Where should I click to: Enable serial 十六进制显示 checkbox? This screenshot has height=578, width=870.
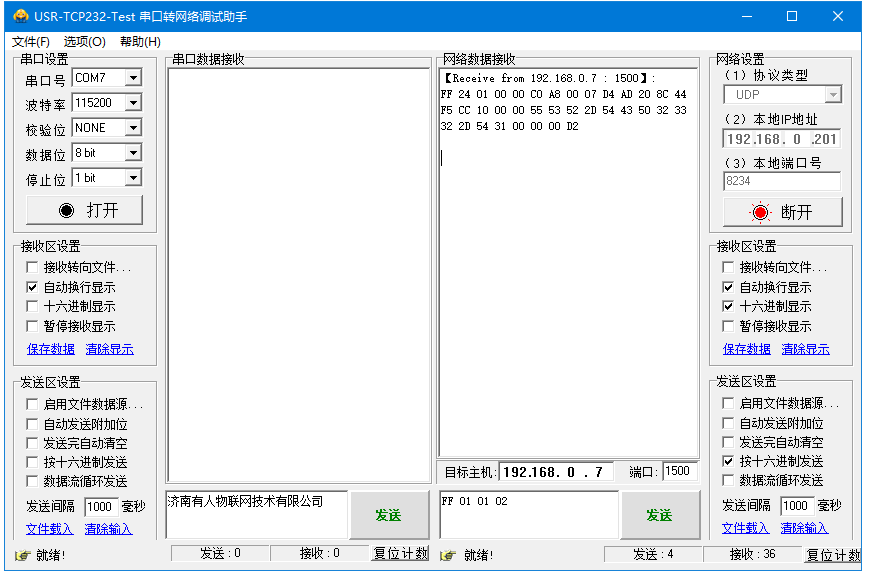(32, 307)
